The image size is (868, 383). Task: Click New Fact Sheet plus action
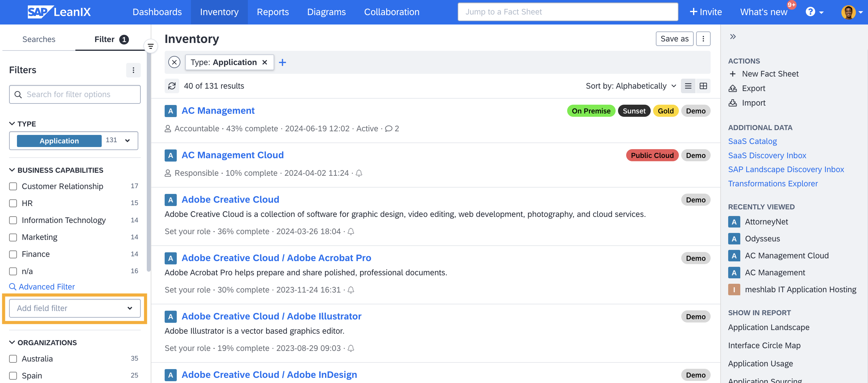click(764, 74)
